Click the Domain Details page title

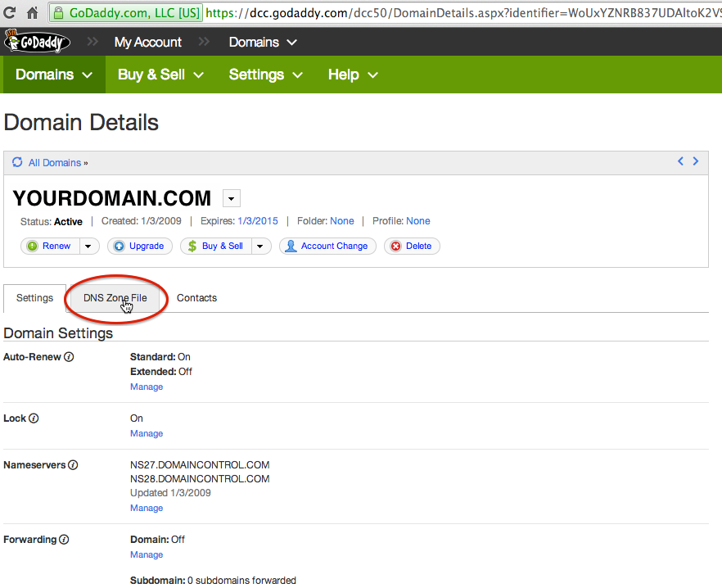click(81, 123)
